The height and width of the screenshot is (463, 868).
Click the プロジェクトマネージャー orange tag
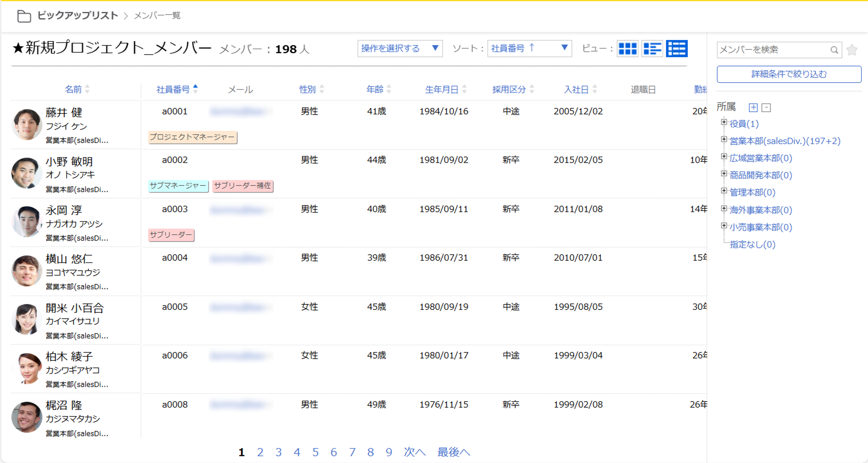coord(192,137)
